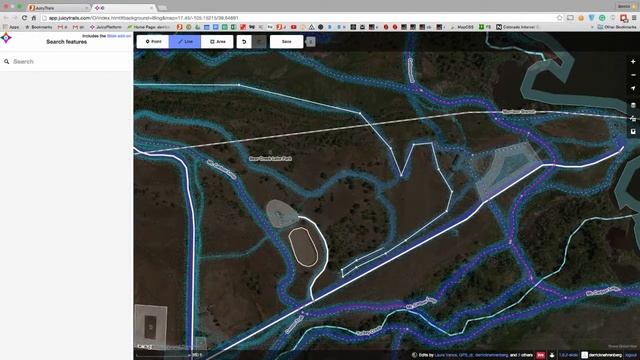The height and width of the screenshot is (360, 640).
Task: Click the Undo arrow button
Action: [x=244, y=42]
